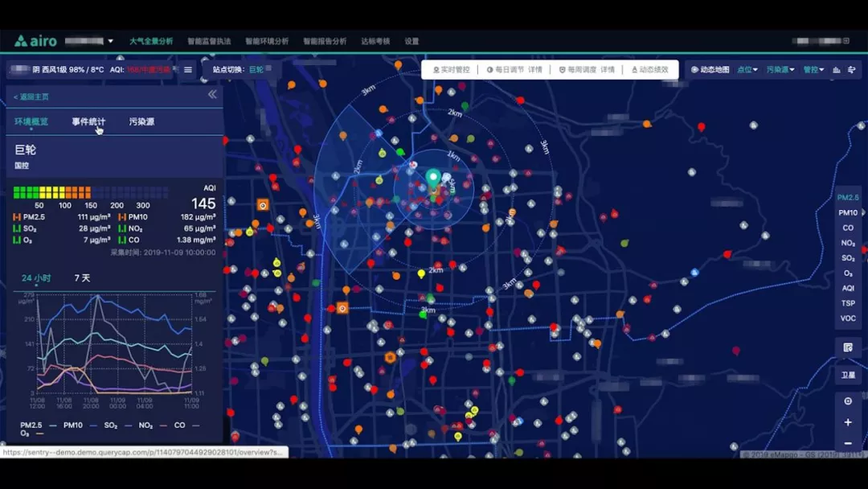Click the bar chart icon in top toolbar
Viewport: 868px width, 489px height.
[x=837, y=70]
